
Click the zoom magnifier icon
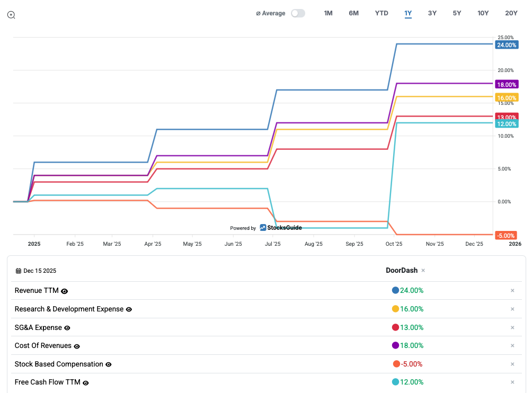tap(11, 15)
